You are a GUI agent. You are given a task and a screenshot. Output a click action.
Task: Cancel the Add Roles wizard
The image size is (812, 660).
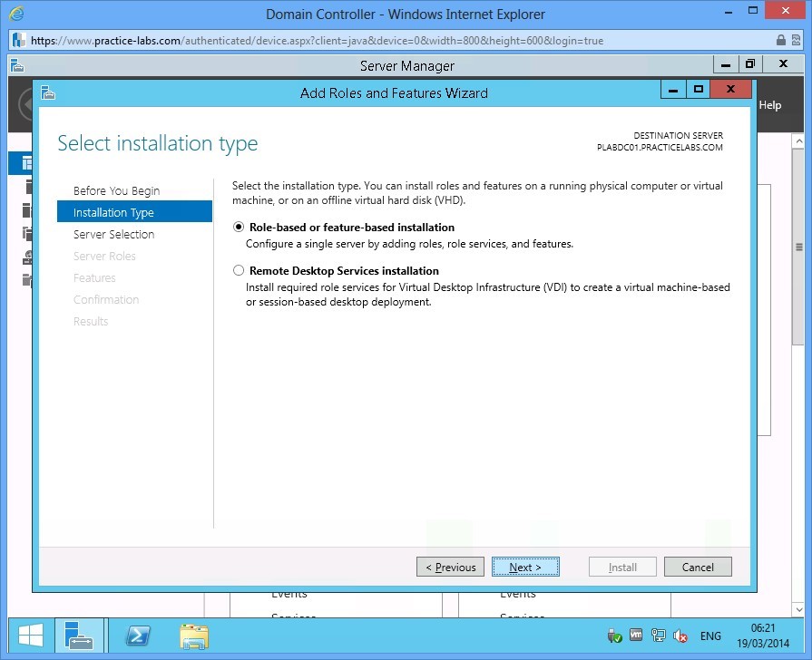698,566
